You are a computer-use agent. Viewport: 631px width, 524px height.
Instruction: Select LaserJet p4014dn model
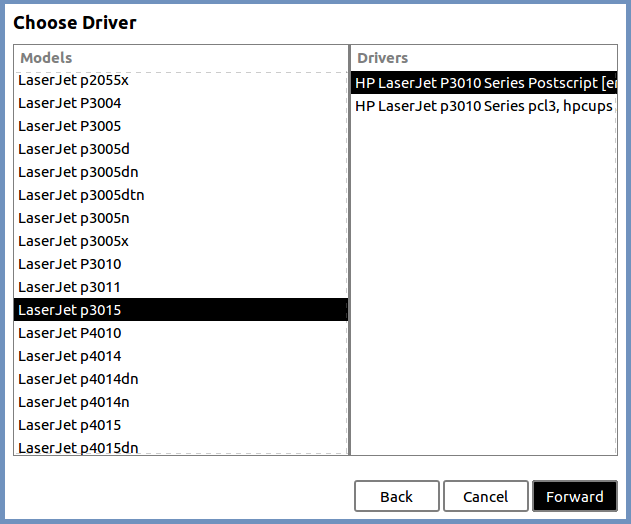(181, 378)
